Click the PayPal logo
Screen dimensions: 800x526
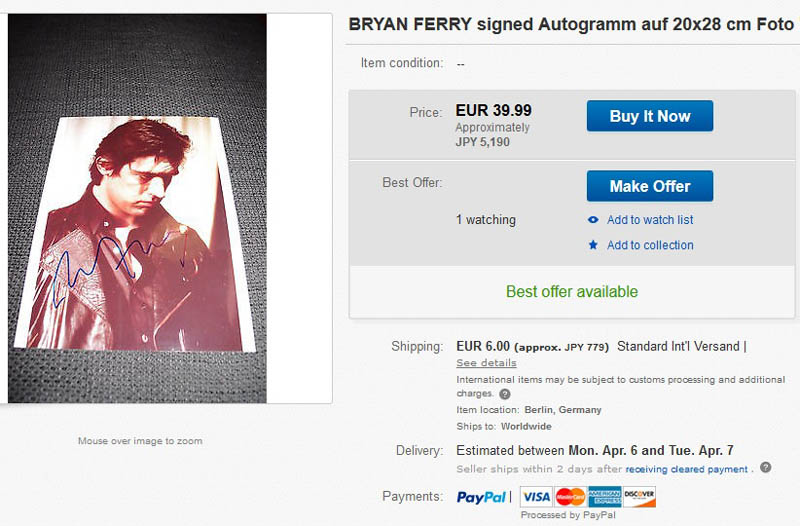point(481,497)
